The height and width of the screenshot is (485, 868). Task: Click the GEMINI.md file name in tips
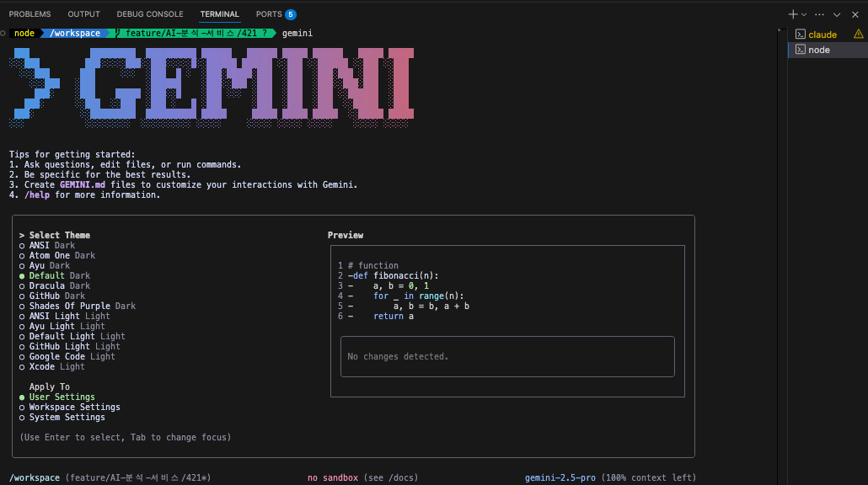[x=83, y=184]
